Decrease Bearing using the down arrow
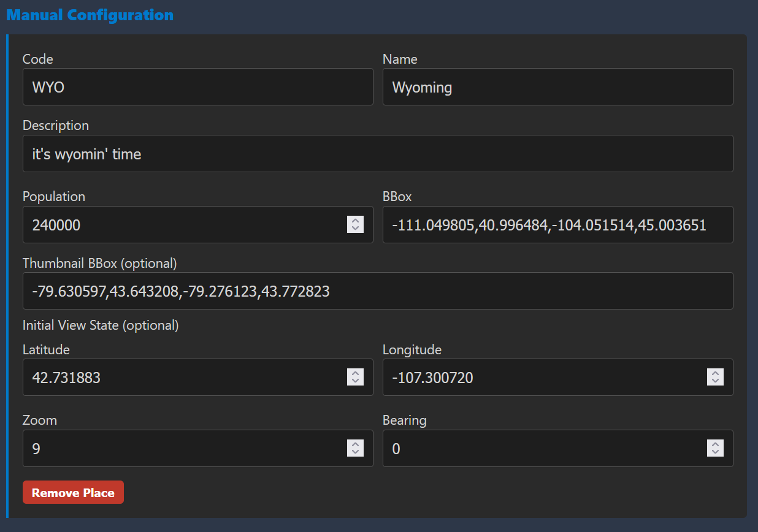This screenshot has height=532, width=758. tap(715, 452)
